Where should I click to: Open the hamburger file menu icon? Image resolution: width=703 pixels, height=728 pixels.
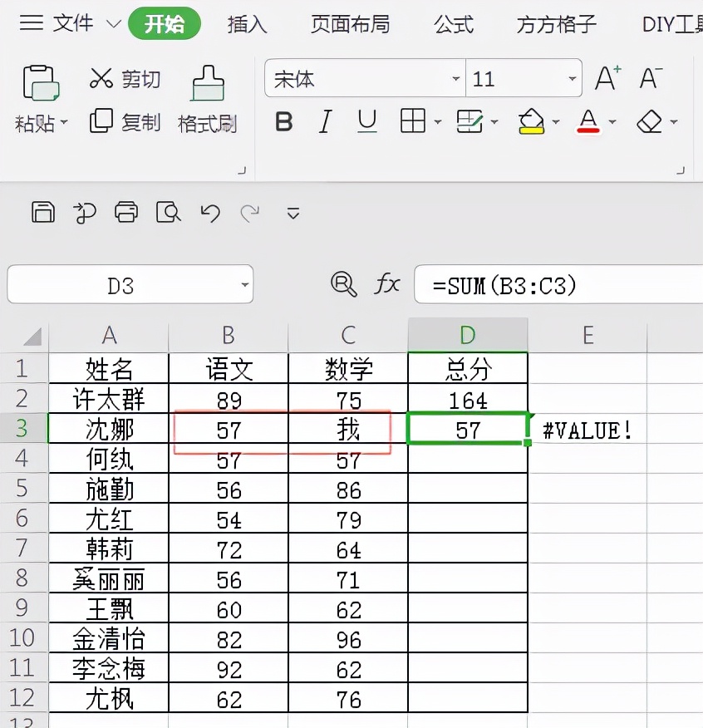coord(31,22)
